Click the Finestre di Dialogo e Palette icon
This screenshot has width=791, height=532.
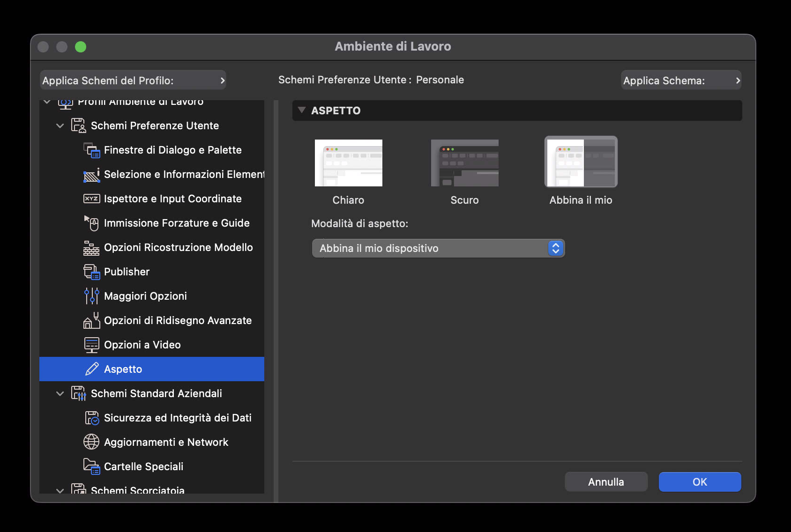(x=92, y=150)
